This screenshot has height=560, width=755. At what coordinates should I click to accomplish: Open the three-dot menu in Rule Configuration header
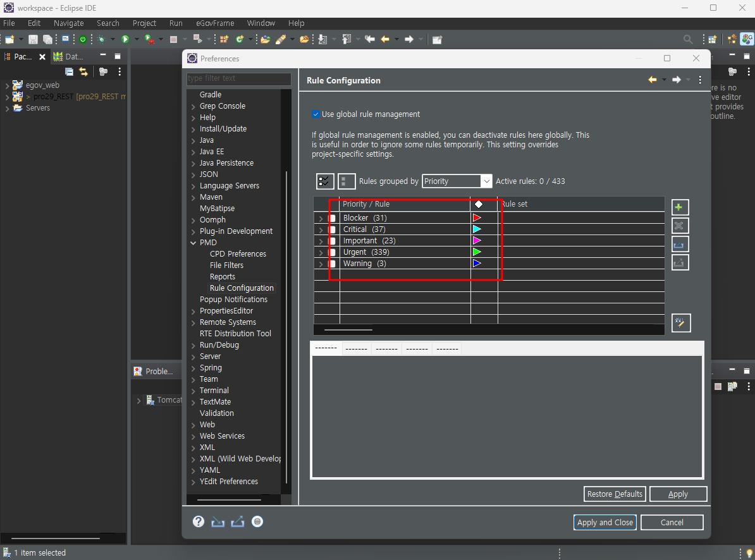point(700,80)
